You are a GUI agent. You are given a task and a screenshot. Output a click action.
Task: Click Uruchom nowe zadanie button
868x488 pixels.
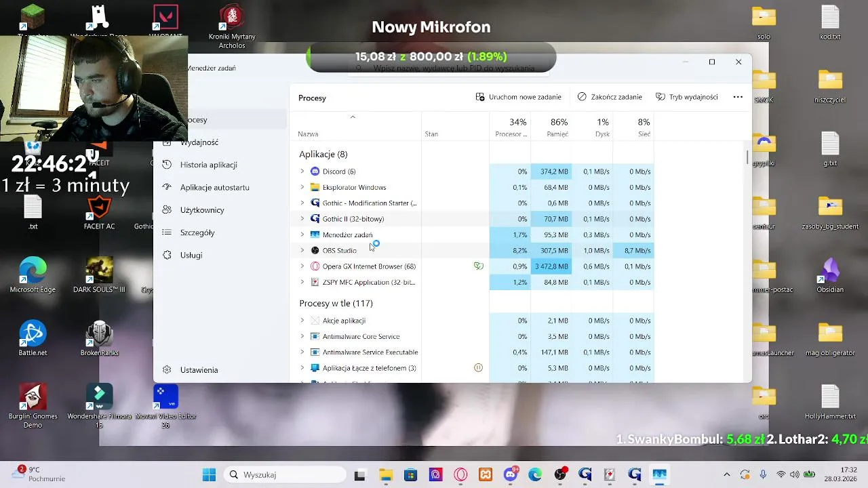(x=519, y=97)
